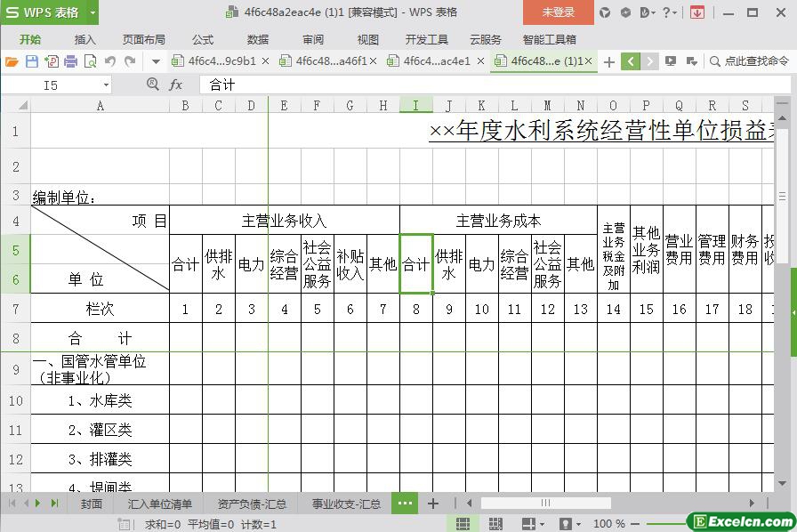Click the export to PDF icon
Image resolution: width=797 pixels, height=532 pixels.
tap(52, 61)
